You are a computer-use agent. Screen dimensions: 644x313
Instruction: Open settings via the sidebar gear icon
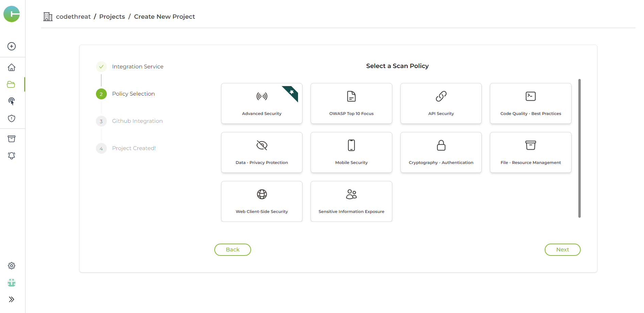12,266
